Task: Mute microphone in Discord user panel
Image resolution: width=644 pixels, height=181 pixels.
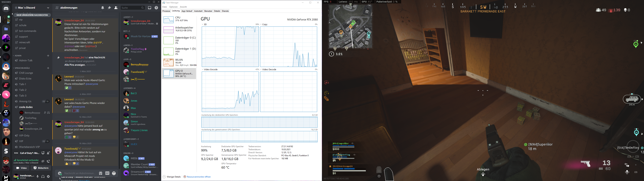Action: point(38,176)
